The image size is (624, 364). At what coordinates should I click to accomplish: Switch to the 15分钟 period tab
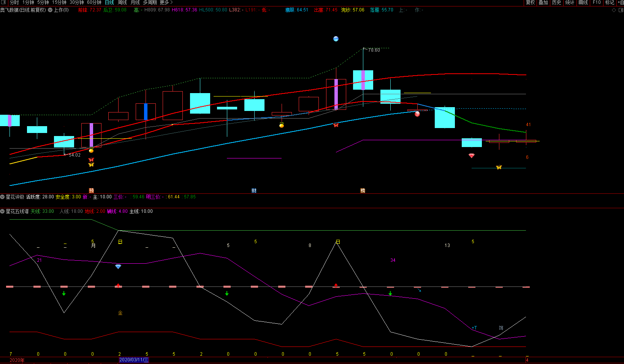59,2
